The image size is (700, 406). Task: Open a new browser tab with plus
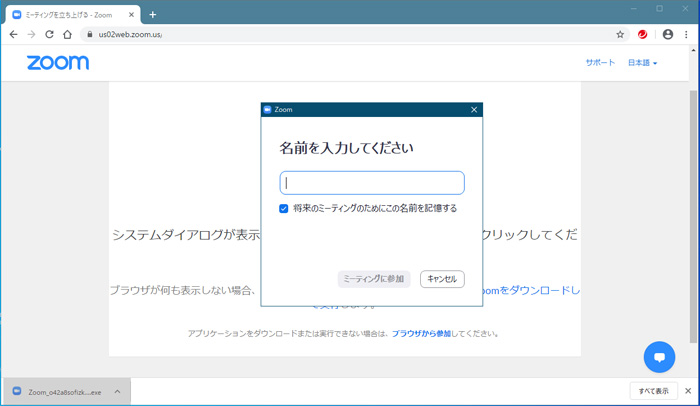coord(153,15)
